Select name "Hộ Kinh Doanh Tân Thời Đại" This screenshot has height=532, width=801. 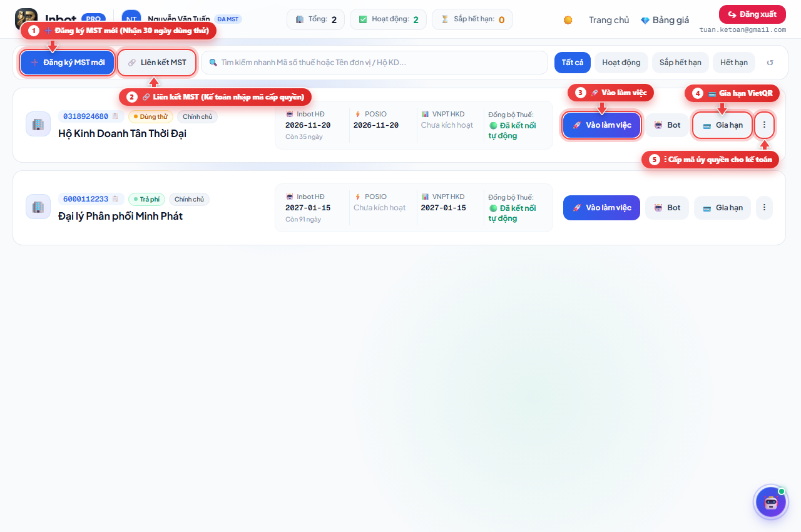[122, 133]
